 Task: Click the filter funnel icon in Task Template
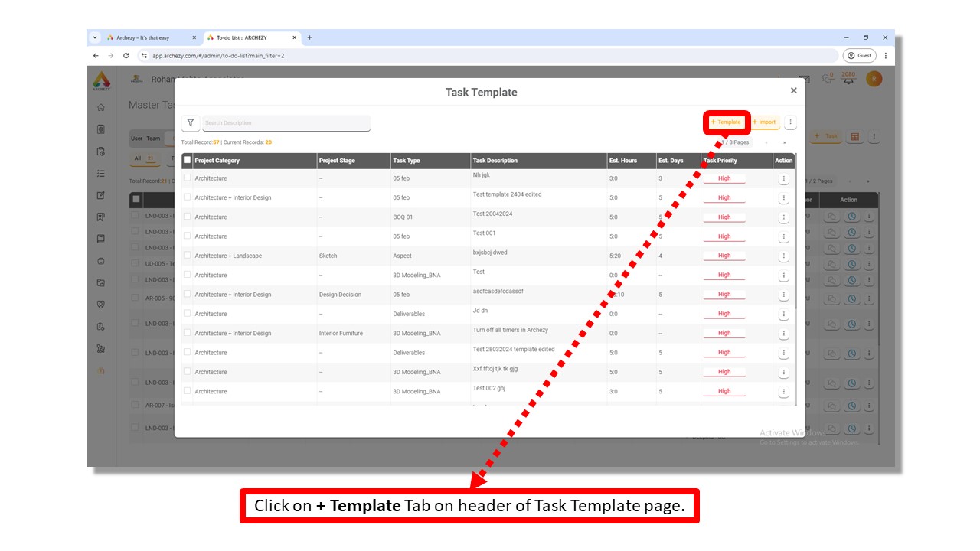coord(190,122)
